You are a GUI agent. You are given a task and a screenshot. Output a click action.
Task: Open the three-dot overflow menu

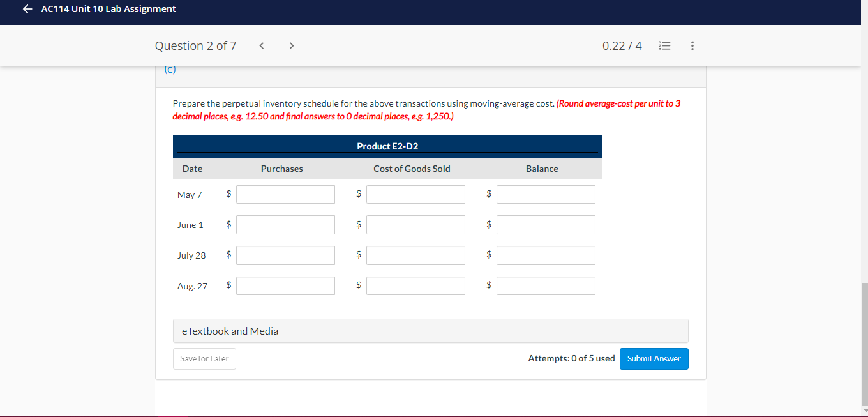692,45
